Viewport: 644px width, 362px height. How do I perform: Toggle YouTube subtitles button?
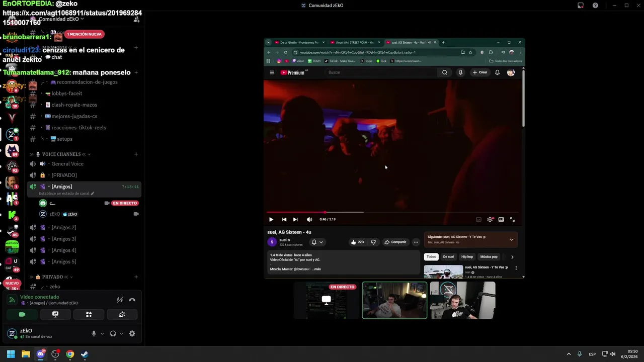coord(478,219)
